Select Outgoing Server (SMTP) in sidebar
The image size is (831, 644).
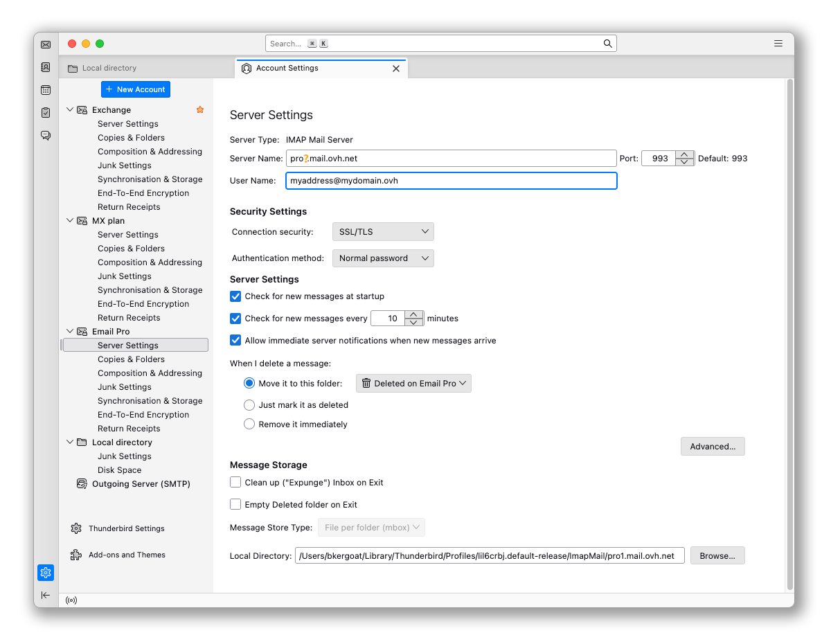click(141, 484)
